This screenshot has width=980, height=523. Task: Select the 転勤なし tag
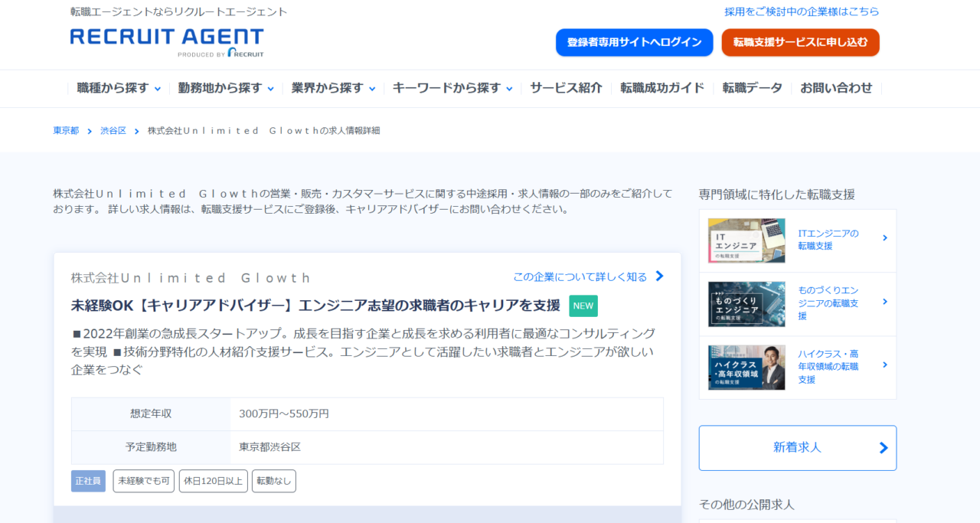(x=274, y=481)
